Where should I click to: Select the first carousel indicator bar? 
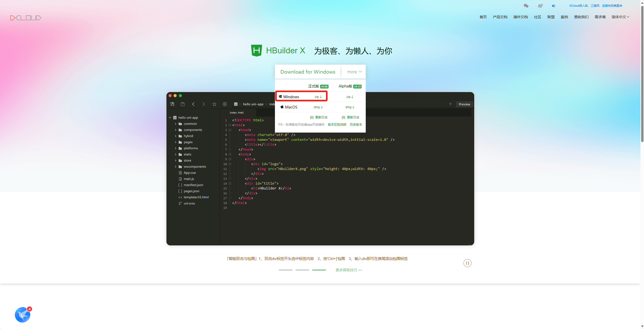(x=285, y=270)
